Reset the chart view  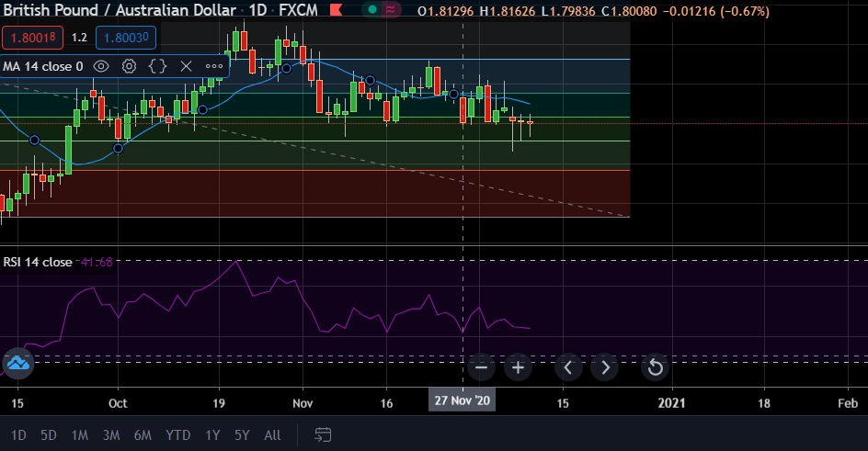[655, 367]
